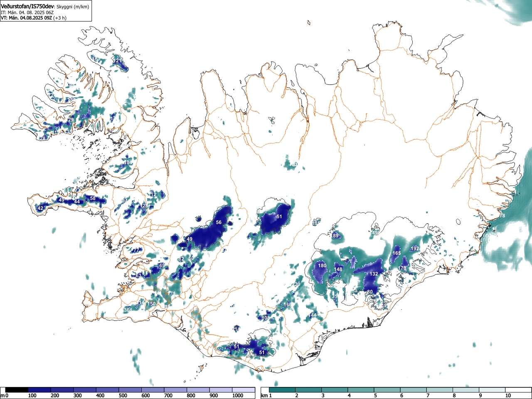Click the 'IT: Mán. 04. 08. 2025 06Z' line

[x=27, y=12]
